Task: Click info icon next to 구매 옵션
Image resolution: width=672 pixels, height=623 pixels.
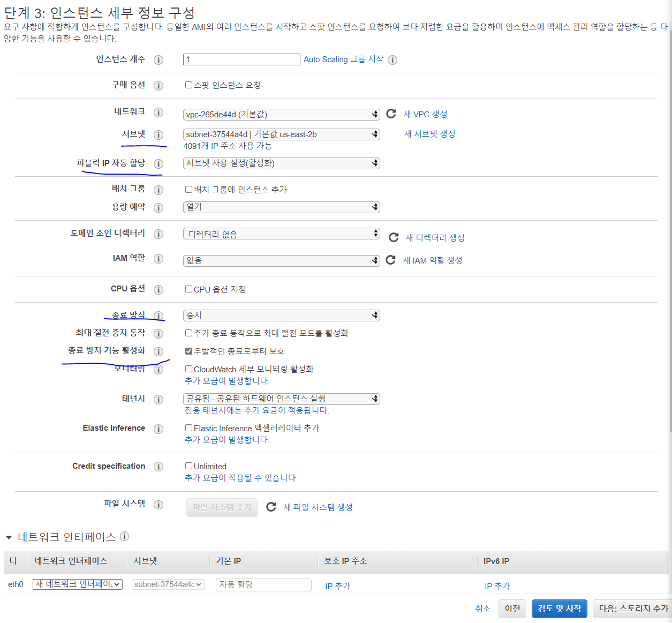Action: tap(158, 86)
